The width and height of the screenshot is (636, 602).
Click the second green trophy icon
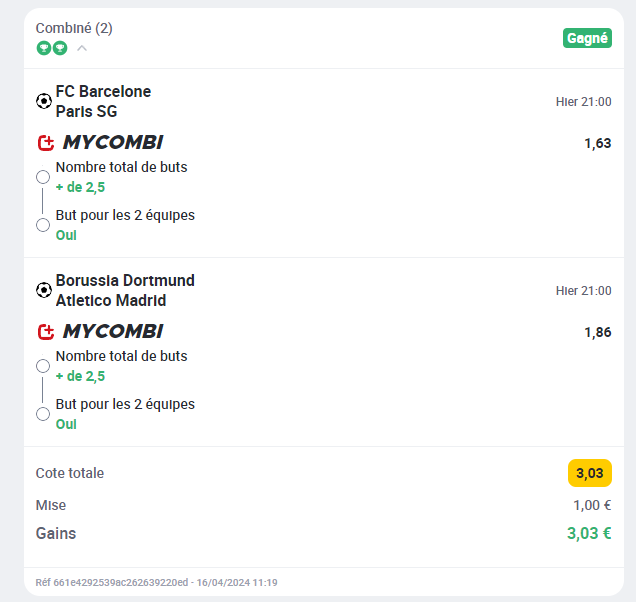point(60,48)
